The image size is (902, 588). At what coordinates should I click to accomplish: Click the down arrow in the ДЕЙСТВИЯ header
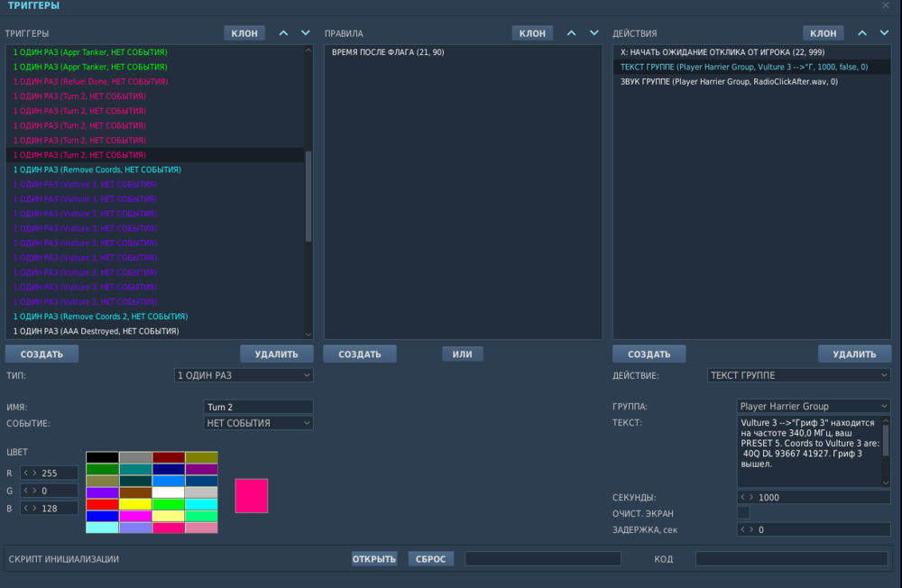(884, 32)
